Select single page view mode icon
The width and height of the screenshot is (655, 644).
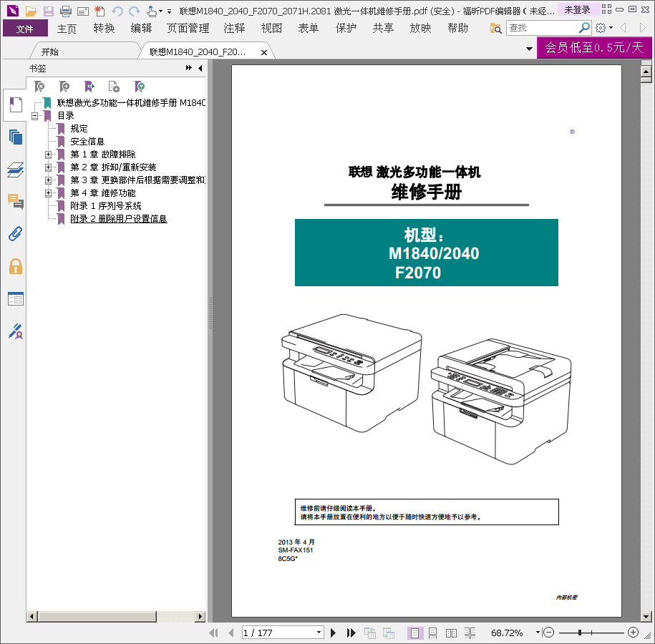pos(414,633)
